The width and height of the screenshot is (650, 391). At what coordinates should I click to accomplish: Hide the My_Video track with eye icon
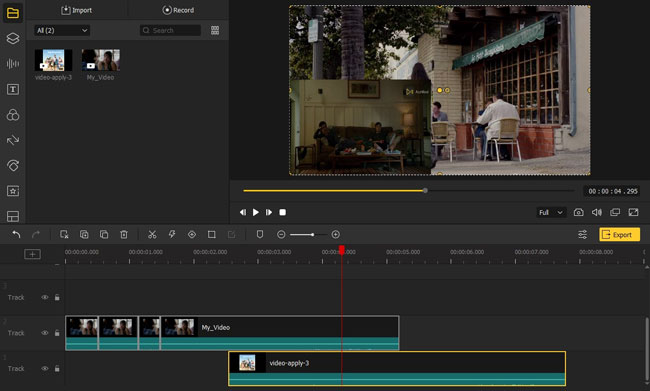tap(45, 333)
